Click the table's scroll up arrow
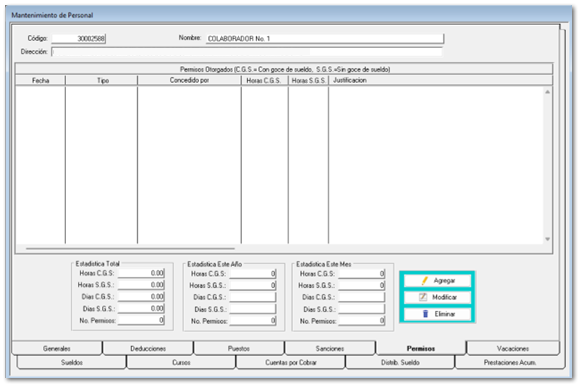Screen dimensions: 581x387 click(x=548, y=92)
